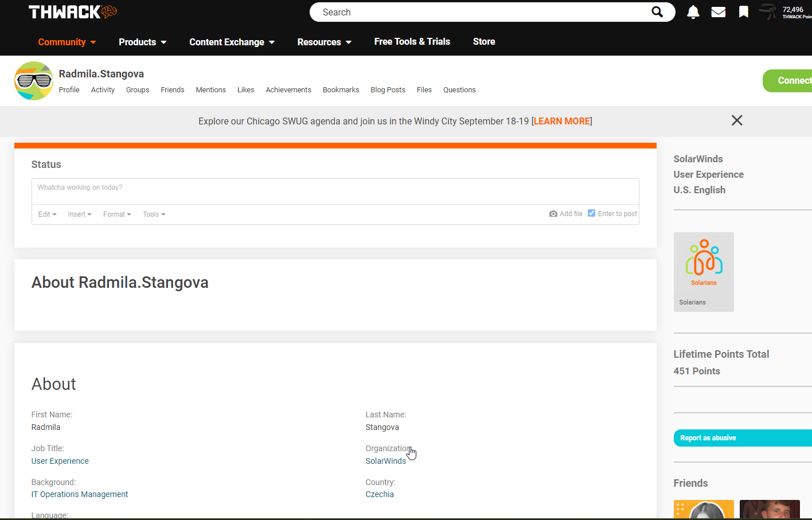Click the user avatar in header
Viewport: 812px width, 520px height.
[x=768, y=12]
